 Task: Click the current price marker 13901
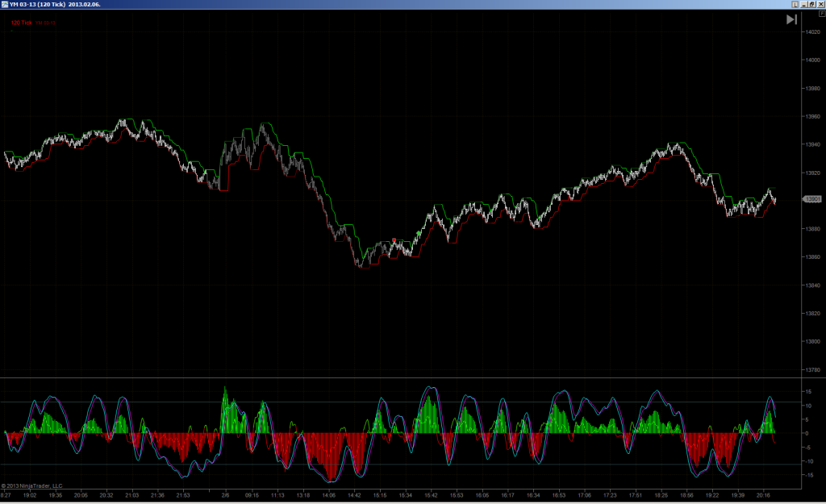tap(811, 199)
